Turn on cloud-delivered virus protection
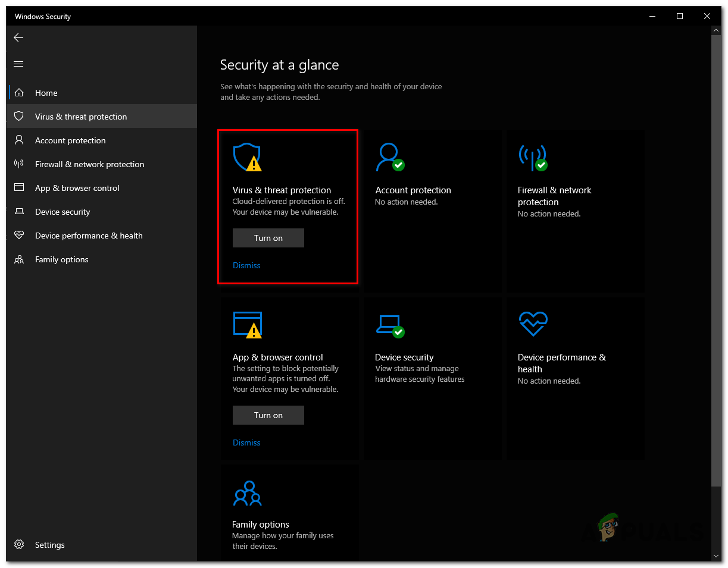 [x=268, y=238]
